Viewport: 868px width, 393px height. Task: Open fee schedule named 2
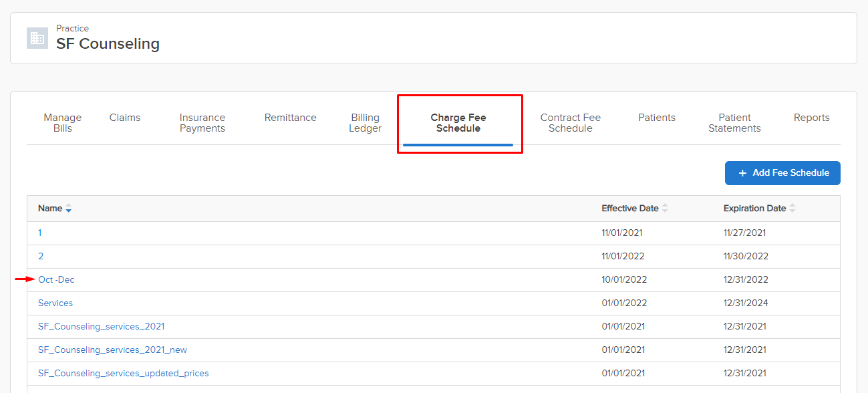pyautogui.click(x=41, y=257)
